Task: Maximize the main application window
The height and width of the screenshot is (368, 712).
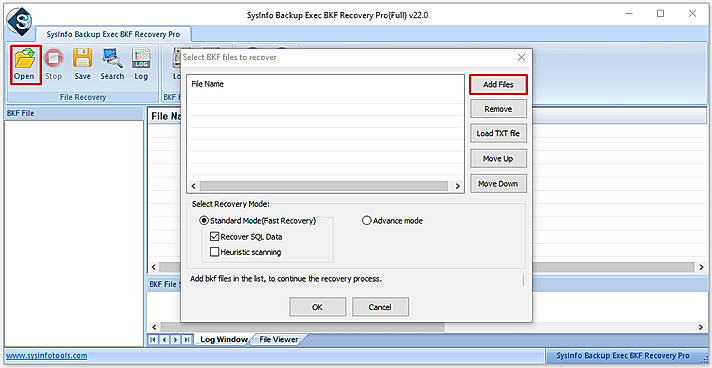Action: pyautogui.click(x=660, y=14)
